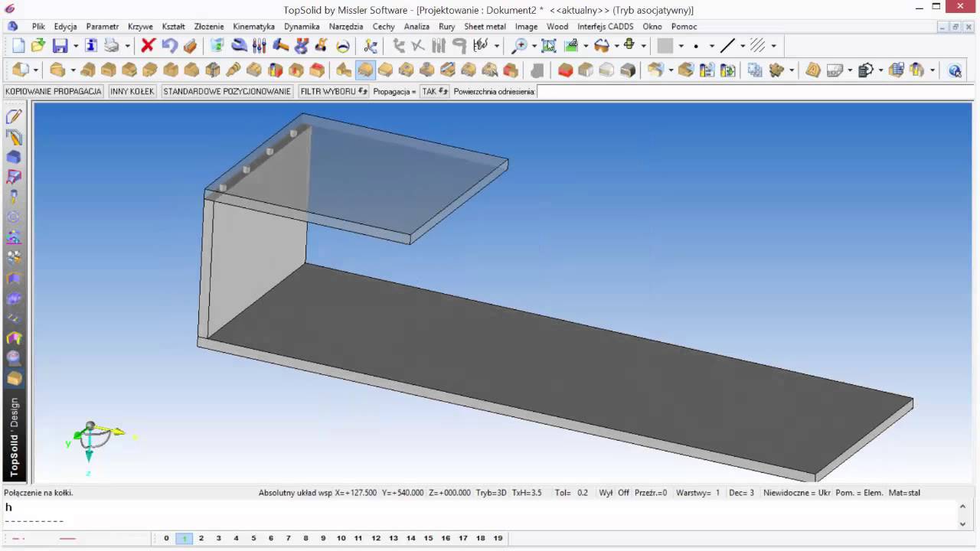Open the Sheet metal menu
The height and width of the screenshot is (551, 980).
coord(485,26)
